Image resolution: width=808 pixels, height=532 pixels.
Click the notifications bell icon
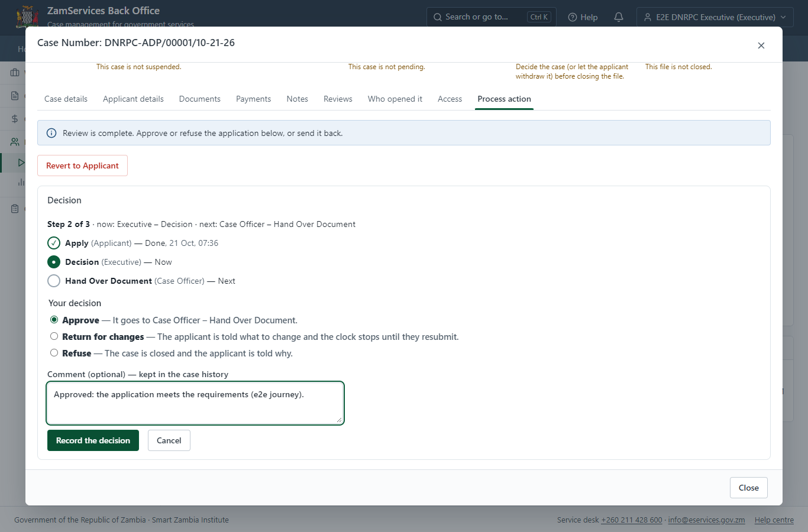point(619,17)
